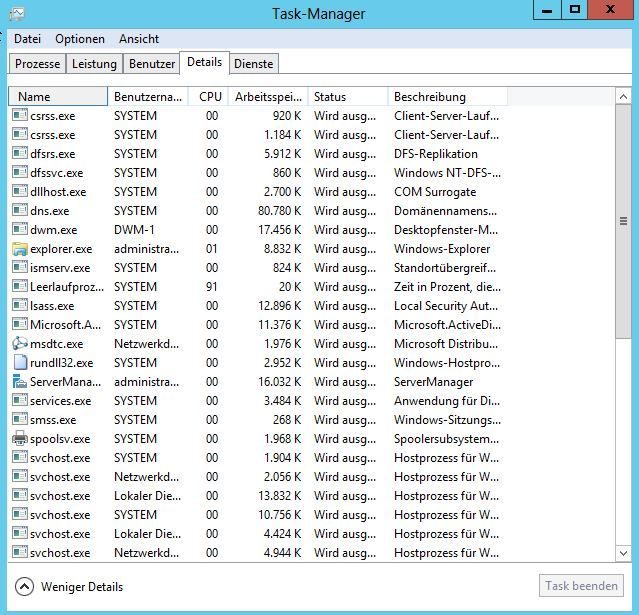Click the Zeit in Prozent, die... description
The image size is (639, 615).
click(447, 287)
